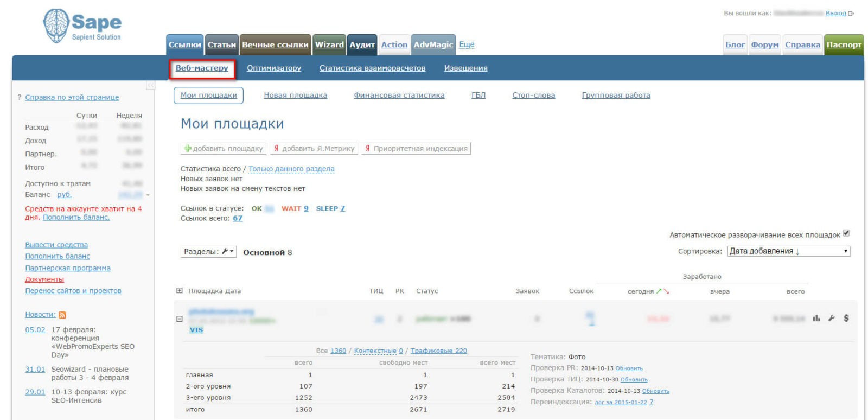This screenshot has height=420, width=868.
Task: Open the Финансовая статистика subtab
Action: point(399,96)
